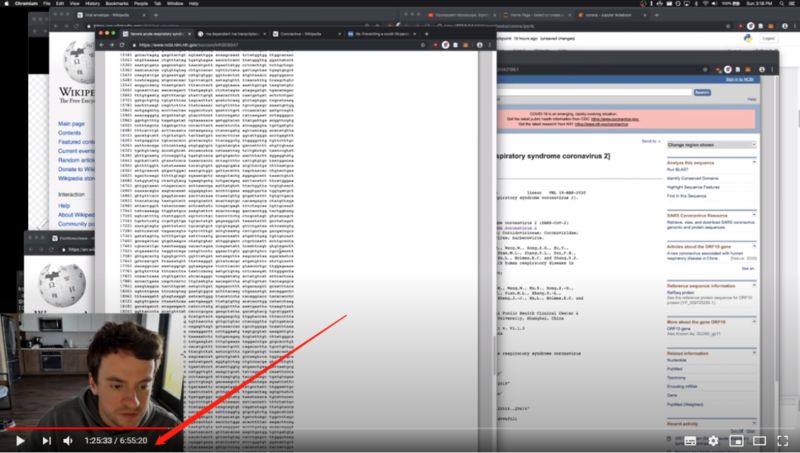Open the three-dot browser menu in front NCBI window
This screenshot has width=800, height=453.
(x=490, y=45)
